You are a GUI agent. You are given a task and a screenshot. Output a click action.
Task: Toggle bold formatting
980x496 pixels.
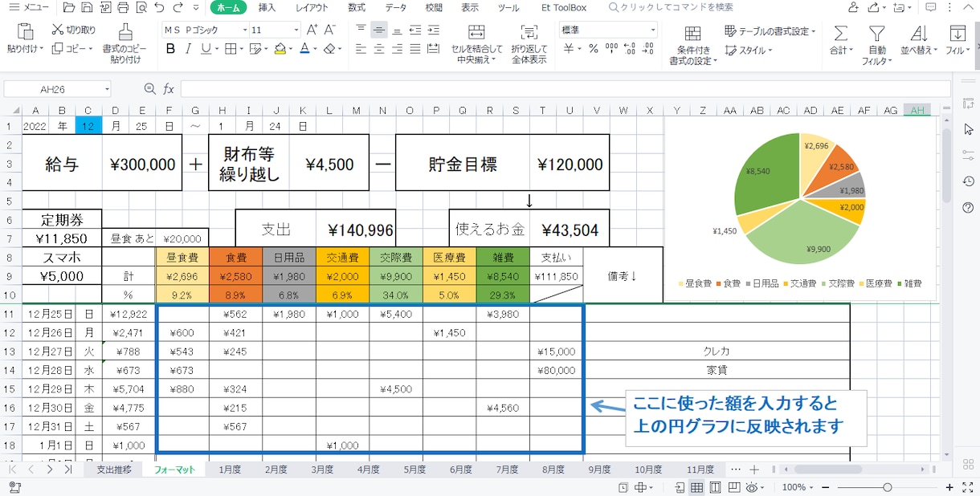pos(170,49)
